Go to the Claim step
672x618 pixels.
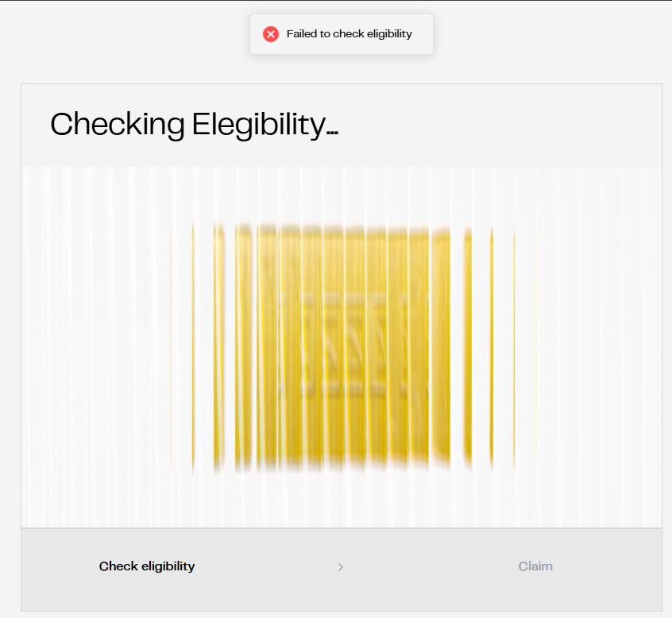(x=535, y=566)
